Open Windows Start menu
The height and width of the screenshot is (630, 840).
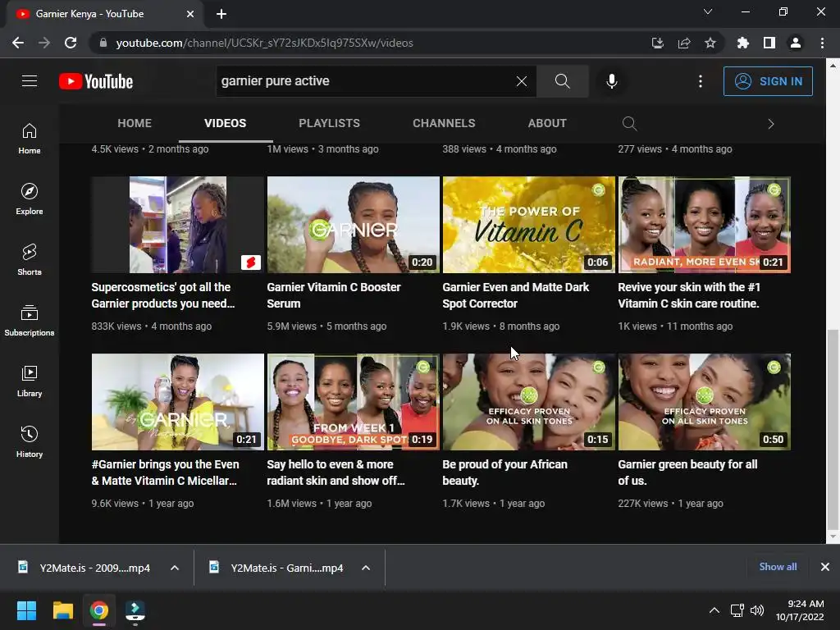26,610
